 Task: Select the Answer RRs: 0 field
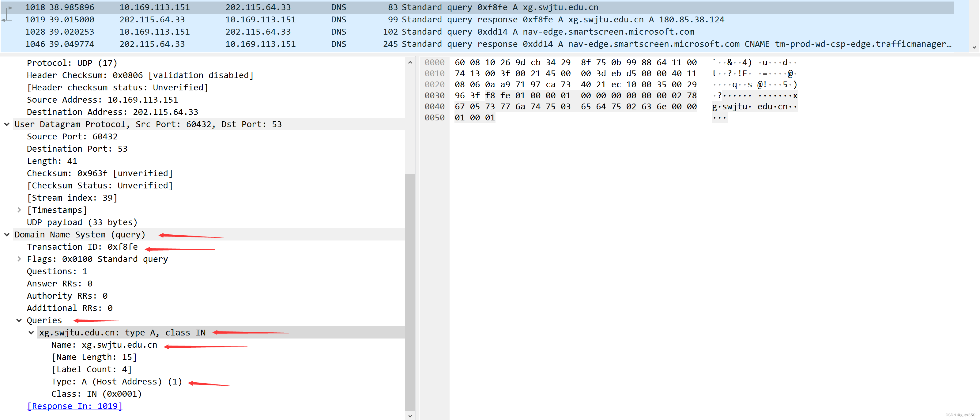pos(60,283)
